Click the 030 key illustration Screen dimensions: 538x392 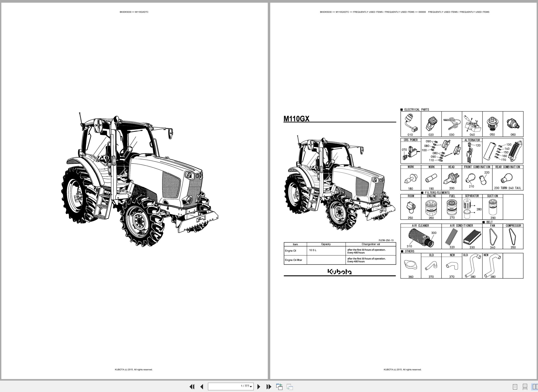[x=452, y=124]
